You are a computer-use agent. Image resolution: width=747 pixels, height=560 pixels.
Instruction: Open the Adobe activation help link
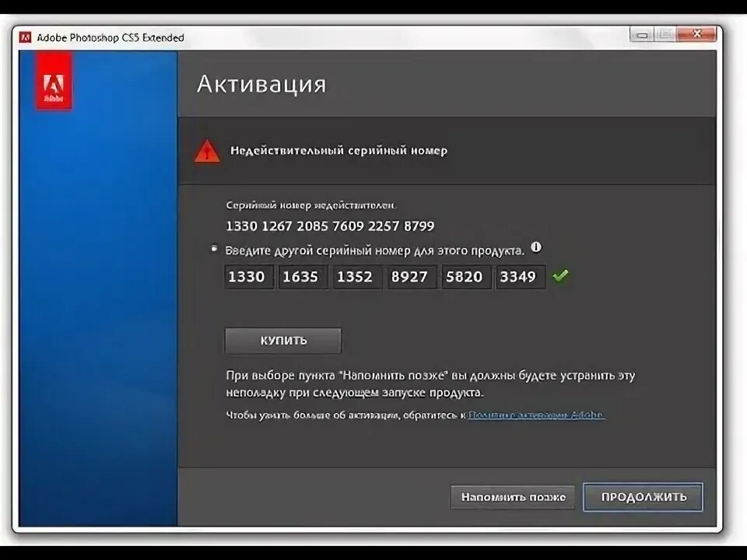536,415
